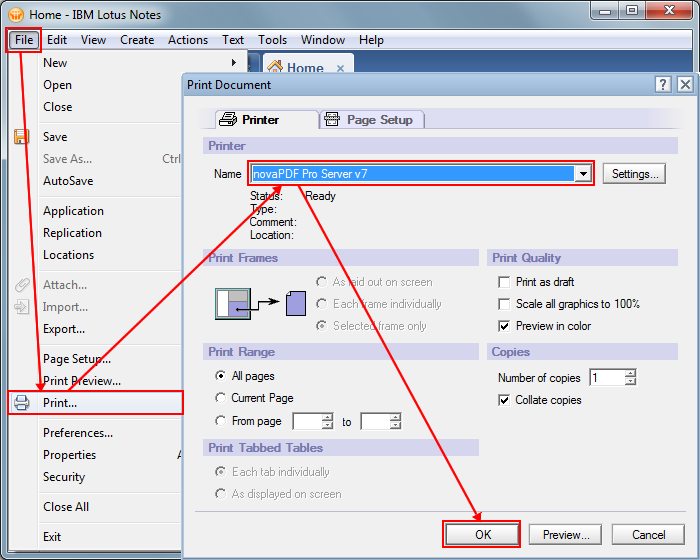Screen dimensions: 700x560
Task: Cancel the Print Document dialog
Action: coord(648,535)
